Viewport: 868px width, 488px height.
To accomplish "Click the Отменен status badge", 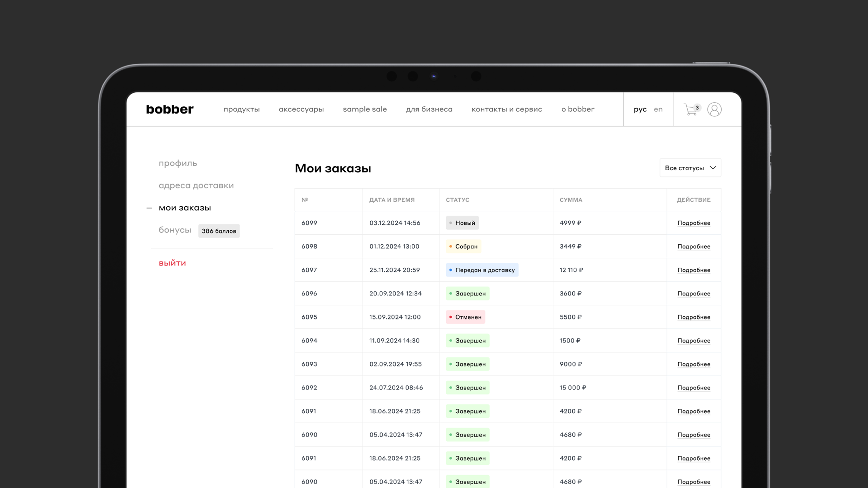I will pos(465,317).
